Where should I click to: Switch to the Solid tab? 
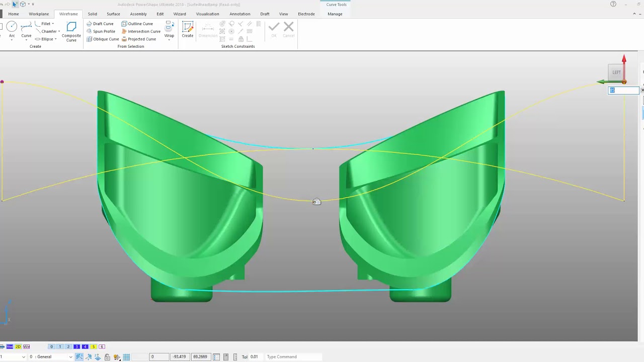point(92,14)
